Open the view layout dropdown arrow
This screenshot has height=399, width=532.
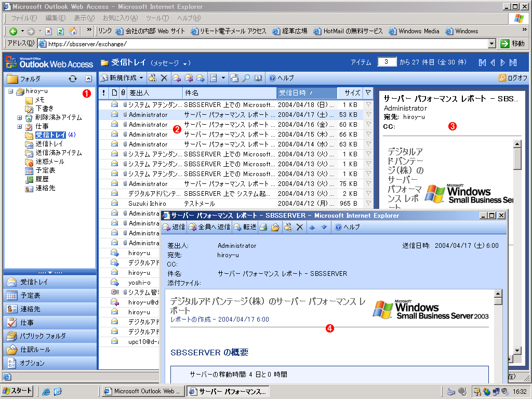[223, 78]
